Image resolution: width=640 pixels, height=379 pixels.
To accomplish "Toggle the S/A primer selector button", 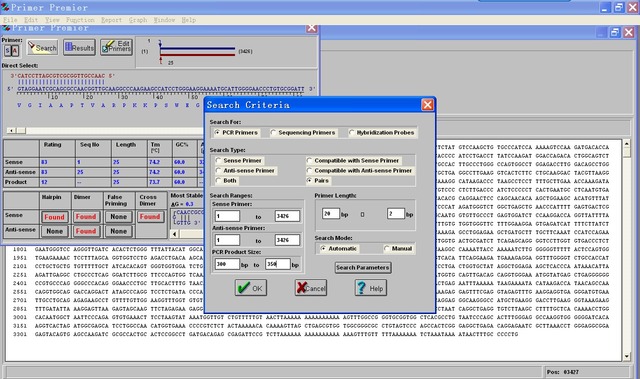I will (11, 51).
